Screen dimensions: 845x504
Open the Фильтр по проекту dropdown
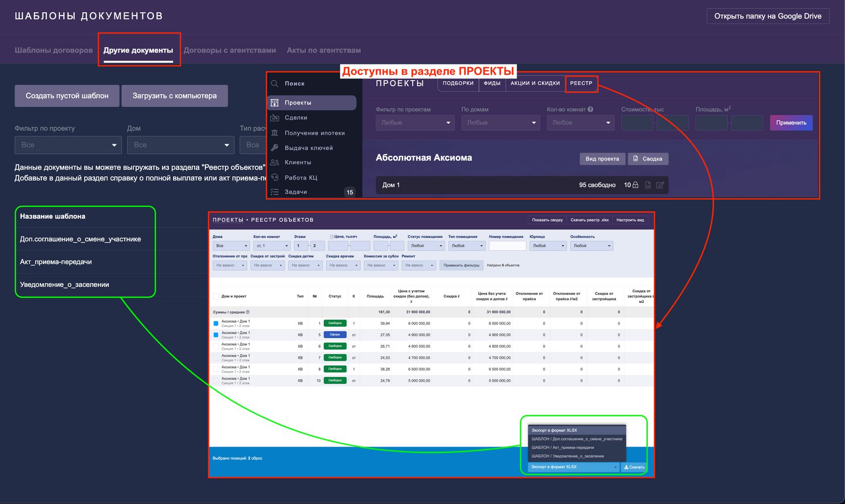[x=68, y=145]
